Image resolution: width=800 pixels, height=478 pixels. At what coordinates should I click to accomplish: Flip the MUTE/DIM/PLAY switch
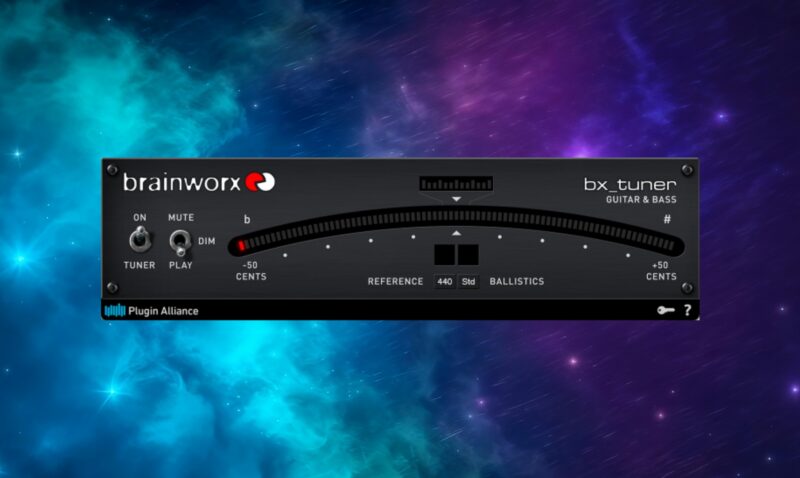(x=181, y=241)
